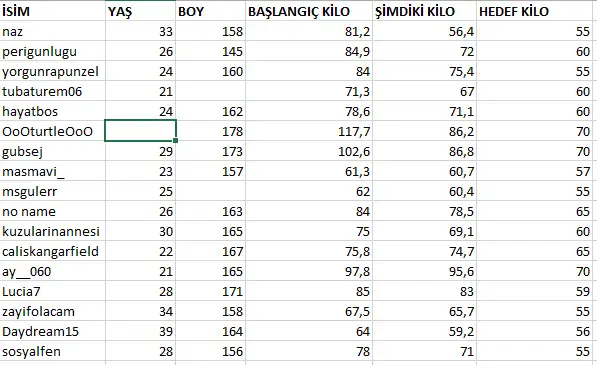
Task: Select the BAŞLANGIÇ KİLO header cell
Action: 309,11
